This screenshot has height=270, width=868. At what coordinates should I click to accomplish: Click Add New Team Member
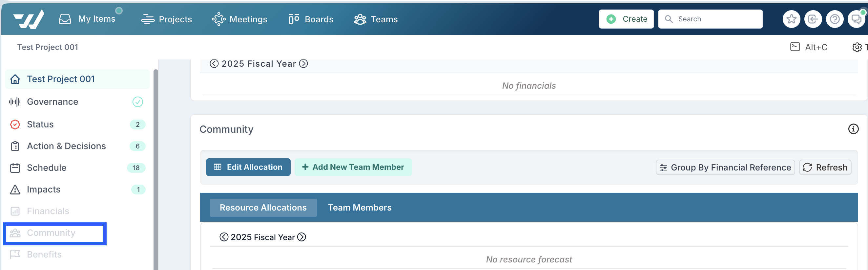[x=353, y=167]
